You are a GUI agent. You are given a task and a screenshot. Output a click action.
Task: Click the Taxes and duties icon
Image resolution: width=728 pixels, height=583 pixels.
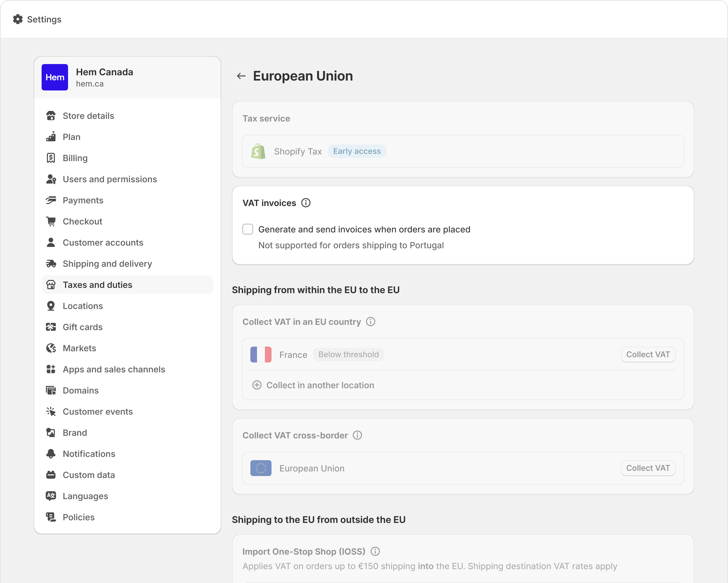pyautogui.click(x=51, y=285)
